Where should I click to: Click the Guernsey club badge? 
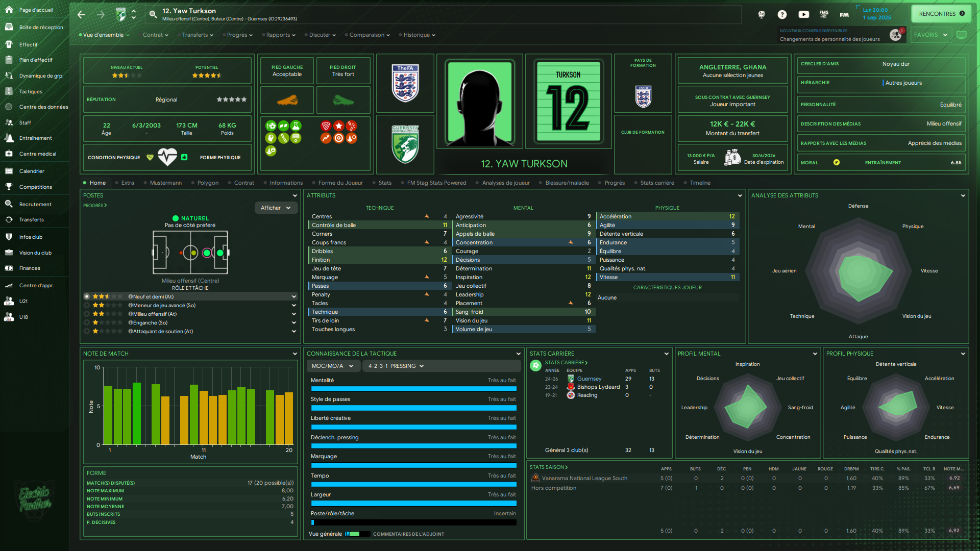pos(405,145)
